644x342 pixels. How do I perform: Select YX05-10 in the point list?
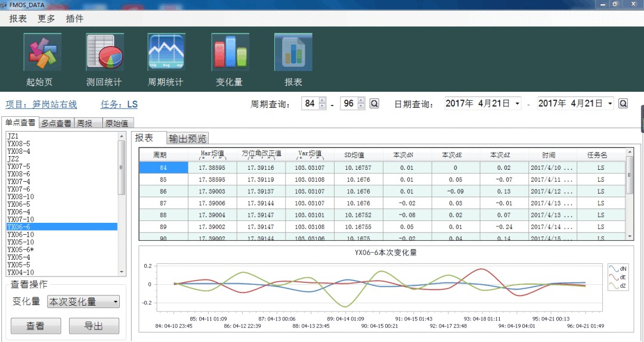coord(21,242)
